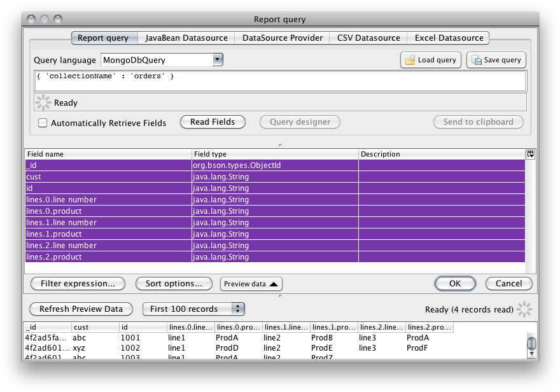The width and height of the screenshot is (560, 392).
Task: Collapse the Preview data panel
Action: coord(251,284)
